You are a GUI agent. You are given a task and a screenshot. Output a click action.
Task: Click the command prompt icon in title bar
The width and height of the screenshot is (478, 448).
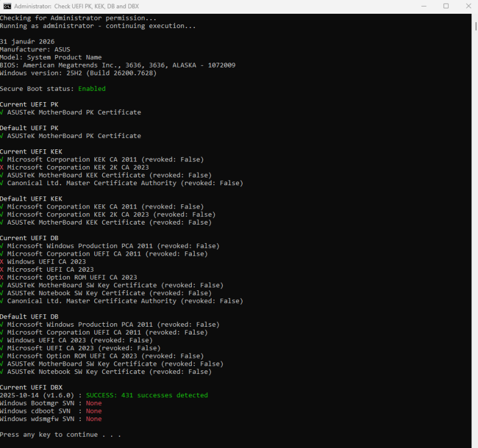point(7,6)
